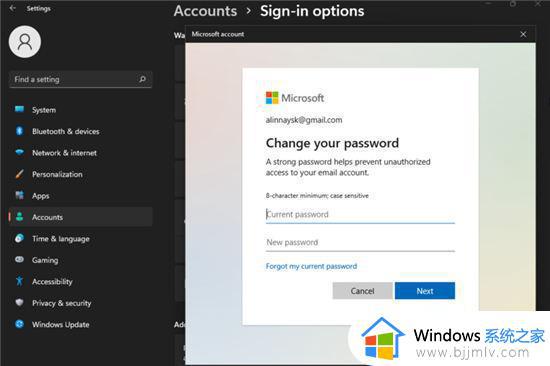Go to Network & internet settings

click(81, 153)
